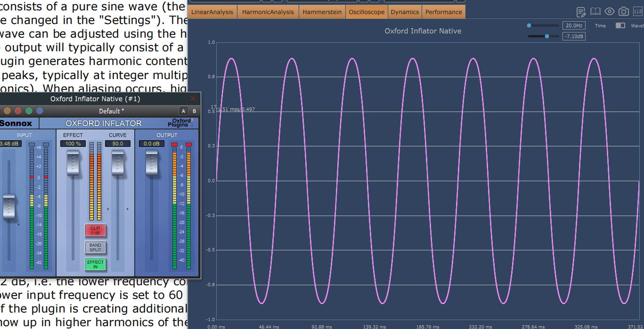644x329 pixels.
Task: Click the OUTPUT 0.0 dB value box
Action: pyautogui.click(x=152, y=144)
